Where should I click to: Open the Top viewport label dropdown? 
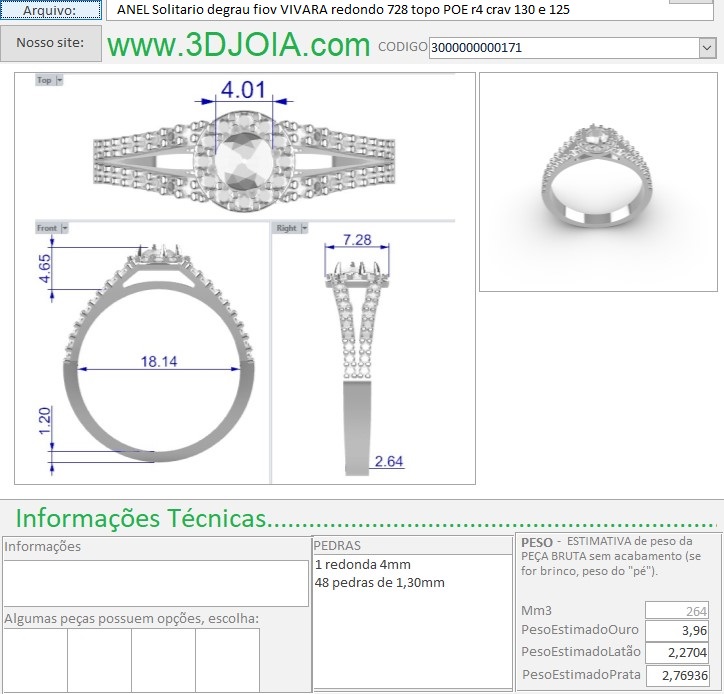(x=60, y=80)
